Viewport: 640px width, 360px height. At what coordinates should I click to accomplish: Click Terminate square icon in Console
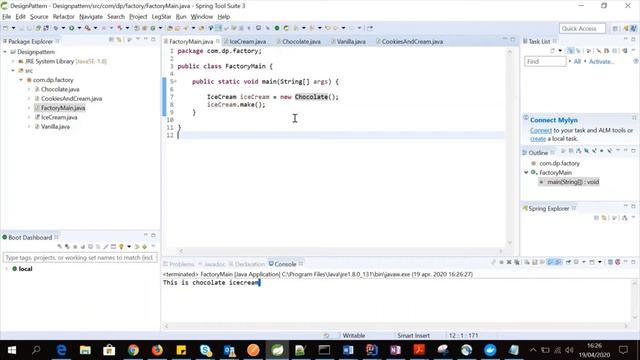click(x=502, y=262)
